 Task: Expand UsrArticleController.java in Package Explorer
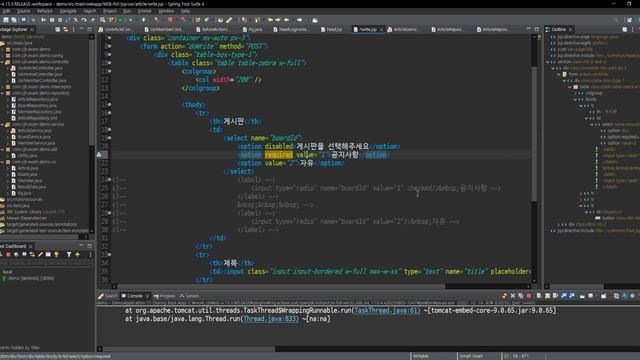[8, 68]
